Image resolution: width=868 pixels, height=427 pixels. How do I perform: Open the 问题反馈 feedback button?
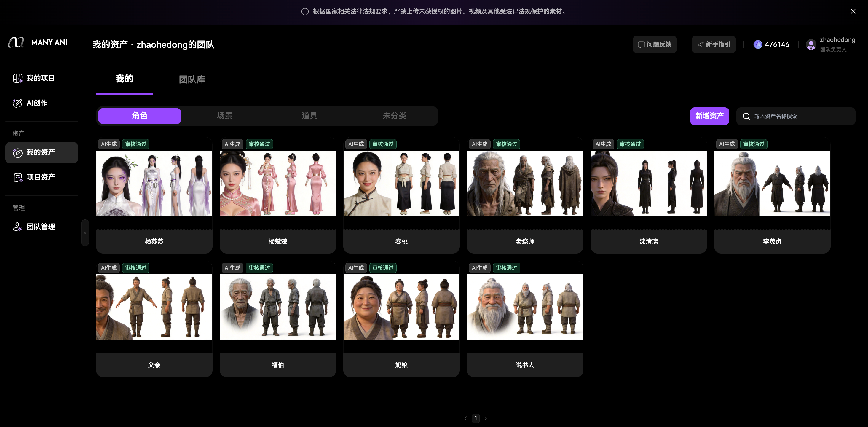coord(654,44)
